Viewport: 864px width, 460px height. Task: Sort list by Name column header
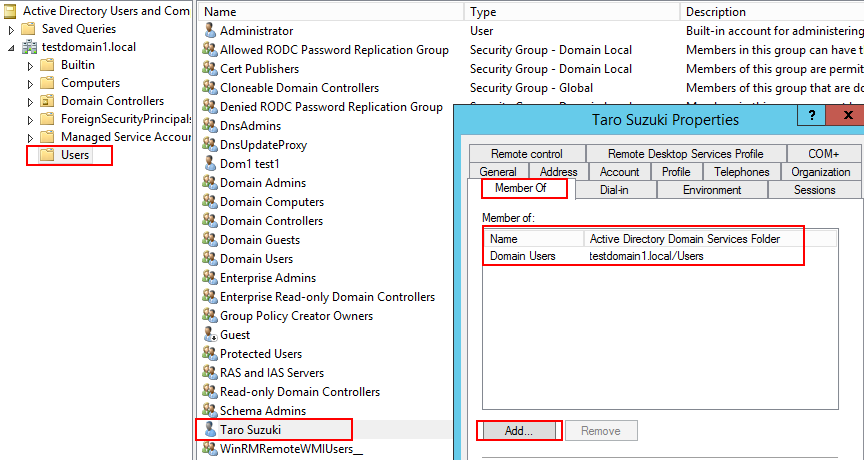point(331,12)
